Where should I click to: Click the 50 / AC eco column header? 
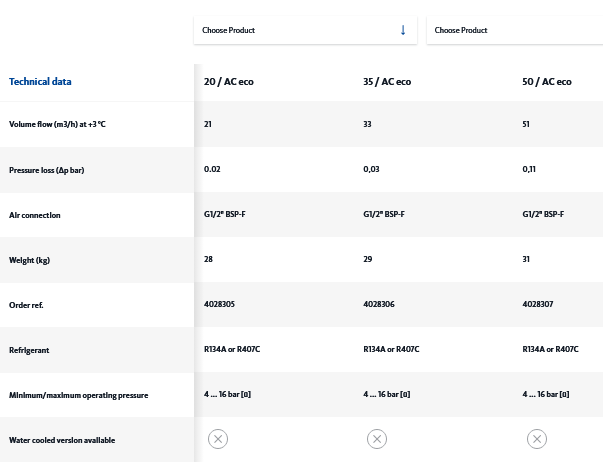(547, 82)
